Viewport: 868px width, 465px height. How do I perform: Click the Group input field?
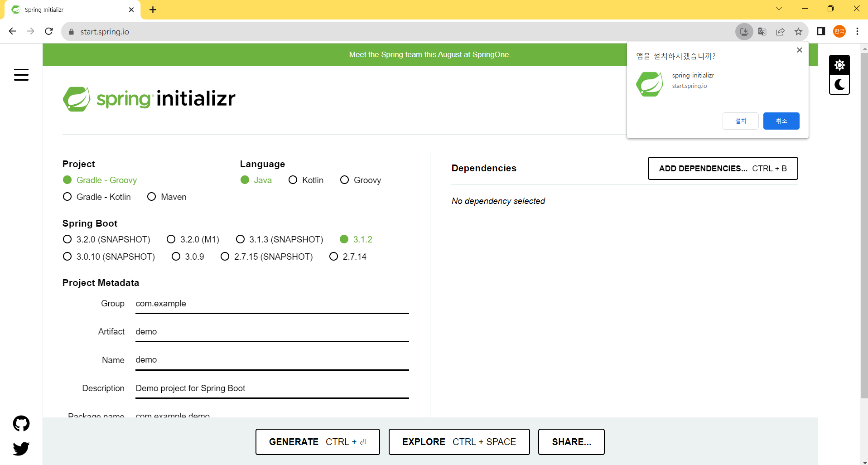point(272,304)
